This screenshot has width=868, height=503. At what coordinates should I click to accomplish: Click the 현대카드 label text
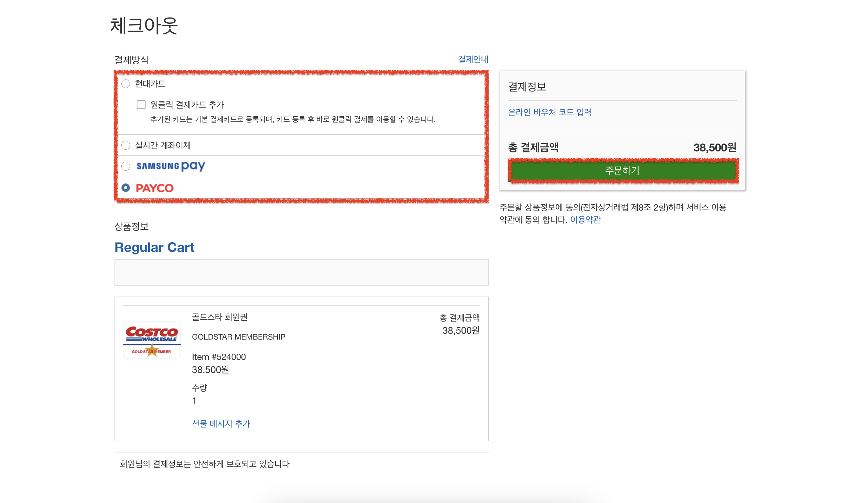point(150,84)
